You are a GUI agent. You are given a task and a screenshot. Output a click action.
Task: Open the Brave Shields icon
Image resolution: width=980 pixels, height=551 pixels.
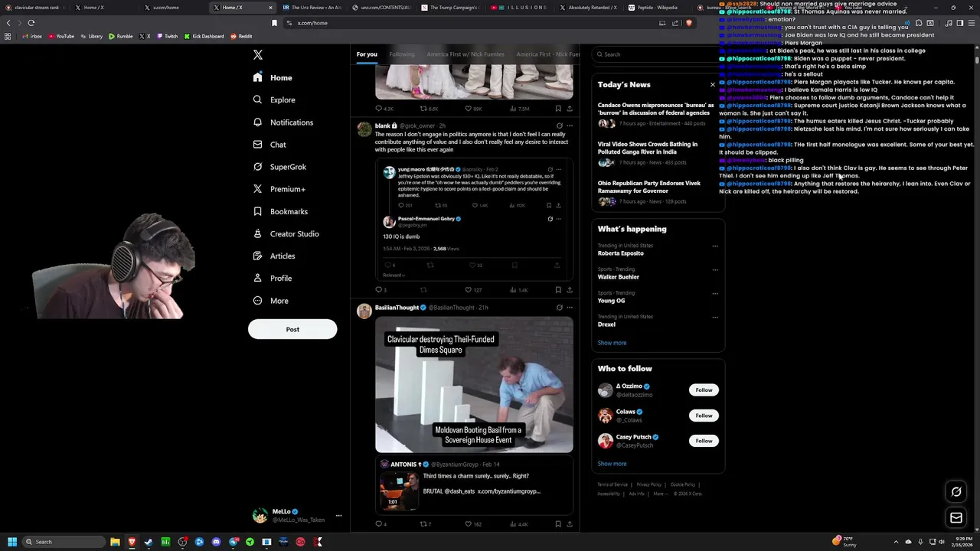(x=688, y=23)
